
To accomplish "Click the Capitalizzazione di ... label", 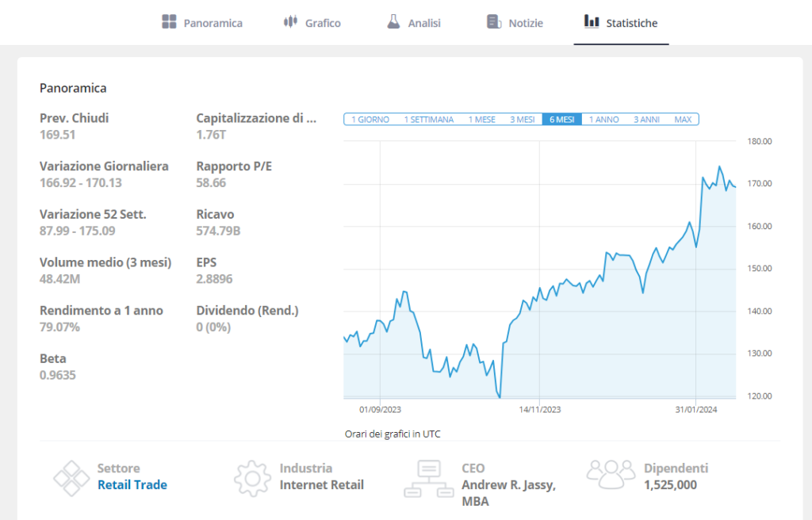I will [x=256, y=118].
